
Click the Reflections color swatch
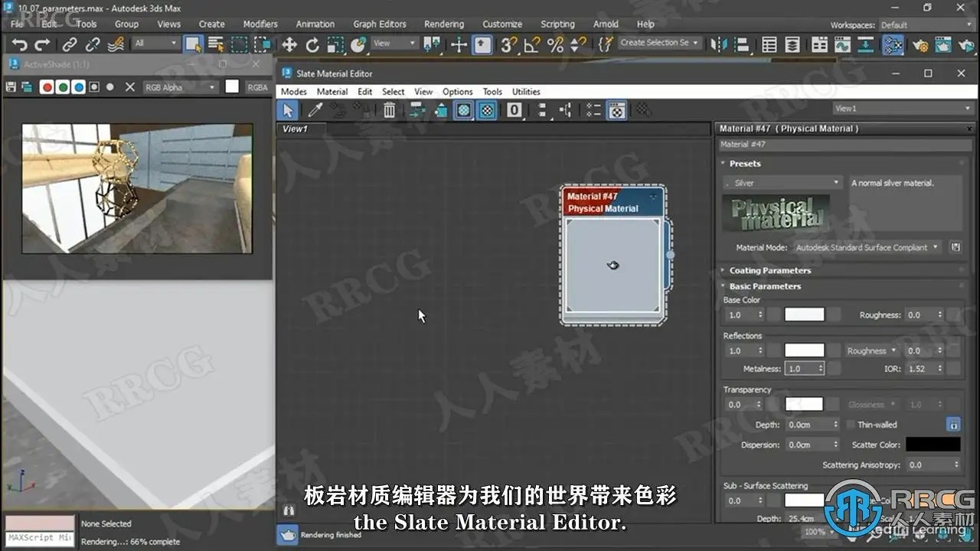click(805, 350)
